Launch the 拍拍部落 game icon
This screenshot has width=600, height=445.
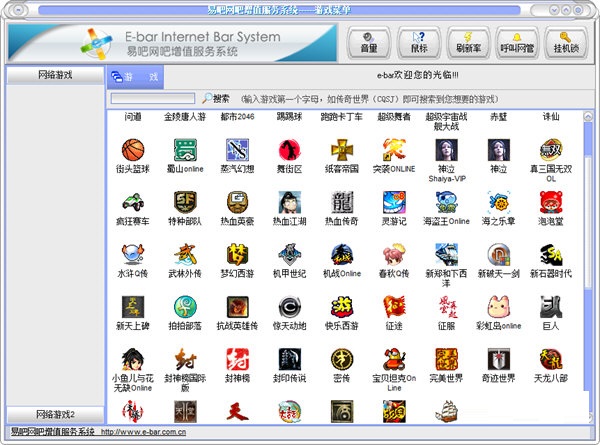click(185, 307)
